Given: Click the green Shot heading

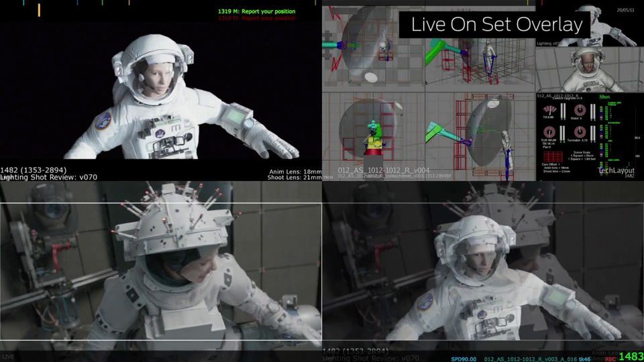Looking at the screenshot, I should click(604, 96).
